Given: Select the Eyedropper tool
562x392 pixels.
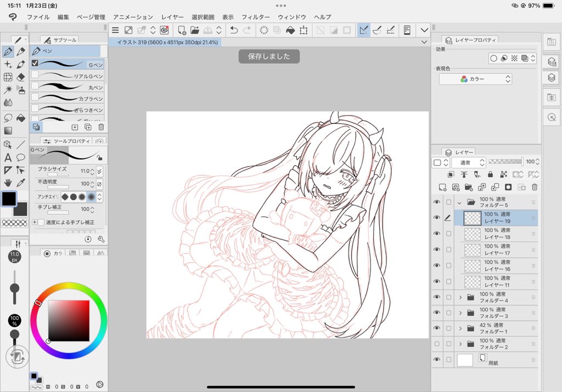Looking at the screenshot, I should pyautogui.click(x=21, y=183).
